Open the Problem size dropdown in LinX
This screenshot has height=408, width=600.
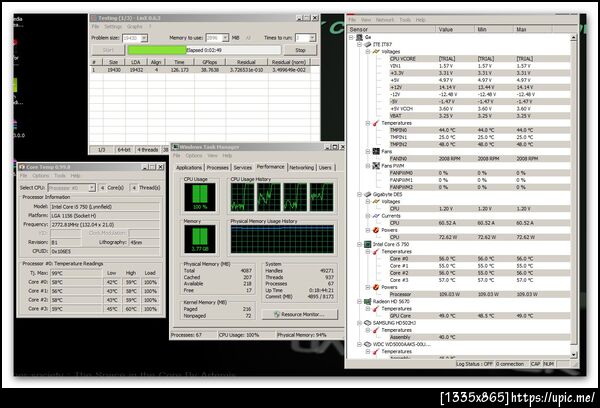coord(144,38)
